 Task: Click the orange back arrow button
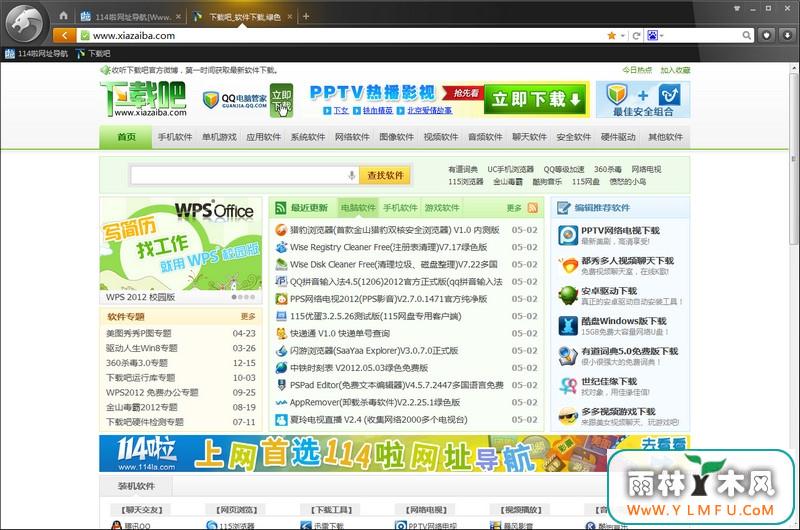[64, 35]
